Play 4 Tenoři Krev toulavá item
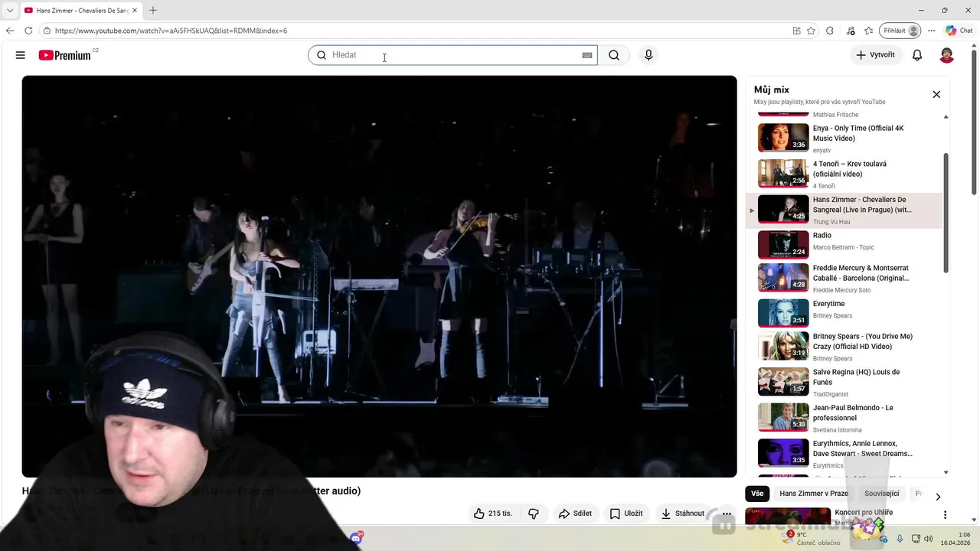 (845, 174)
